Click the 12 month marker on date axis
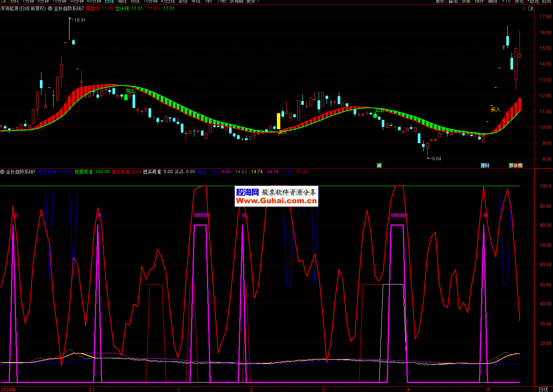The image size is (553, 392). 92,389
